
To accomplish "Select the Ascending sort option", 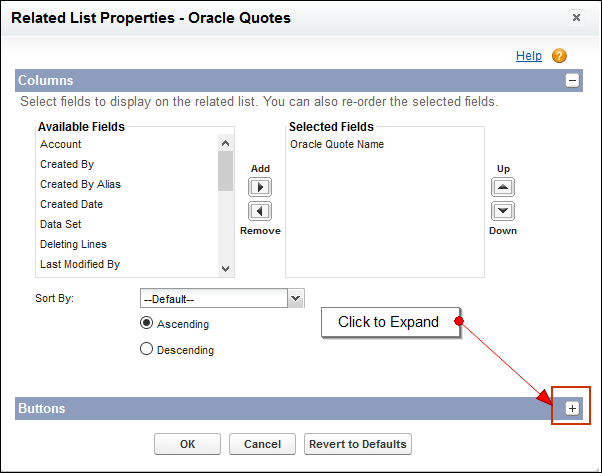I will click(147, 324).
